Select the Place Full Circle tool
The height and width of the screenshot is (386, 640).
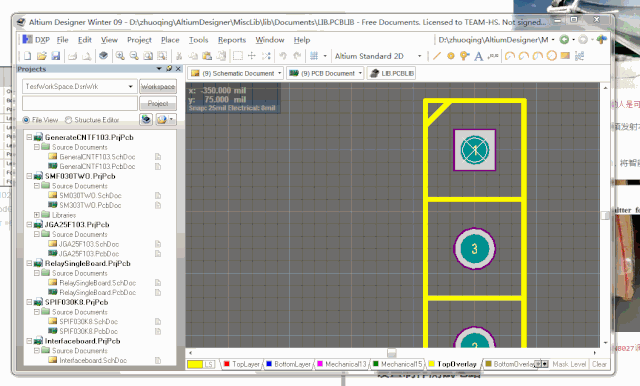click(x=551, y=56)
